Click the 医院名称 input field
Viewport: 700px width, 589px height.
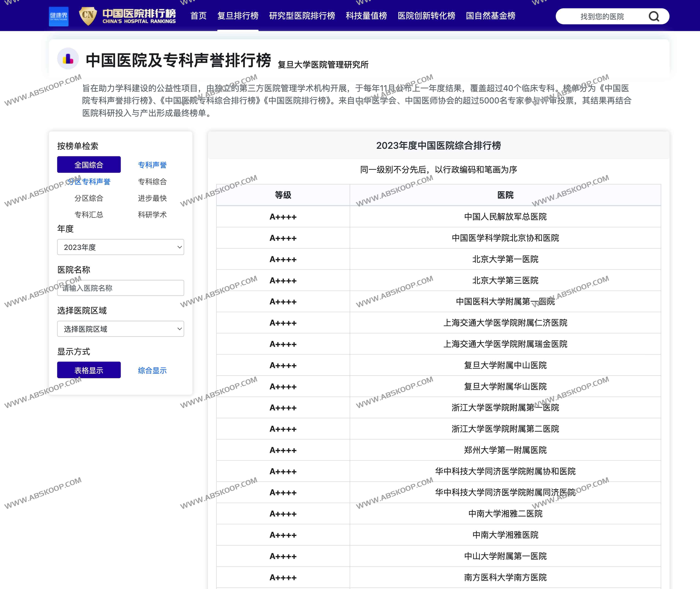click(120, 288)
